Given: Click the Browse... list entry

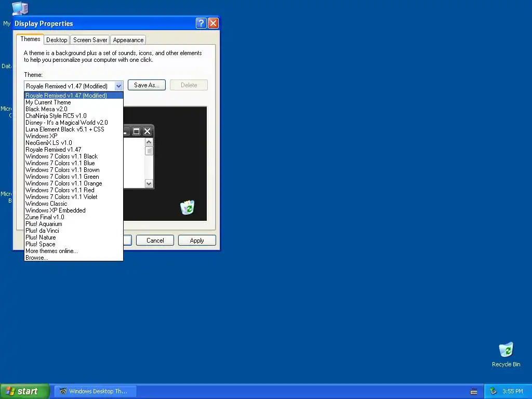Looking at the screenshot, I should (74, 258).
